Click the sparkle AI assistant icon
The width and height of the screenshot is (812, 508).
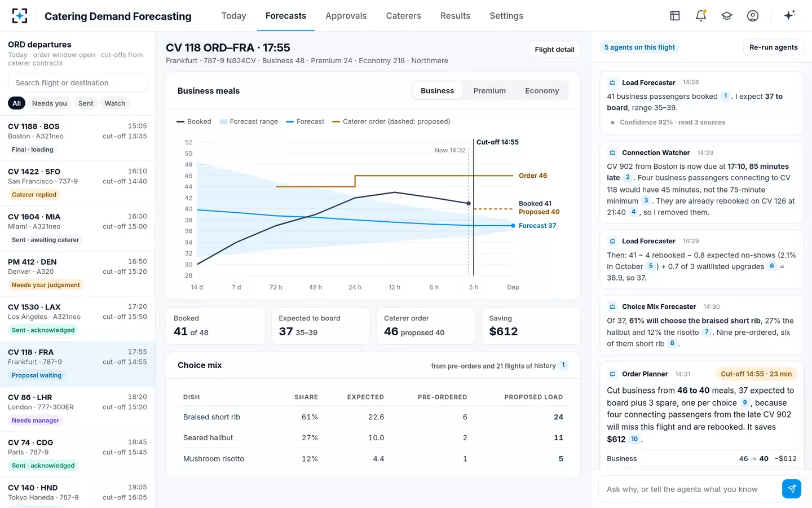coord(789,15)
